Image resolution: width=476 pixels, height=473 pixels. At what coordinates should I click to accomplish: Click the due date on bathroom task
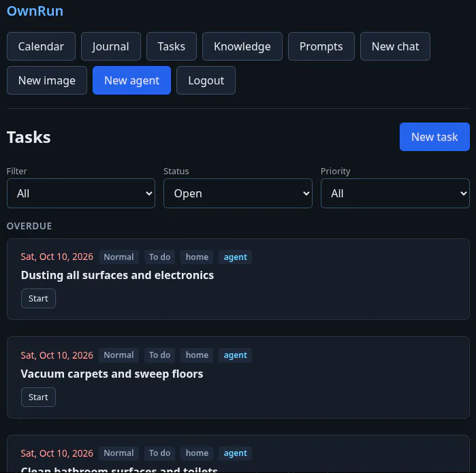[x=57, y=453]
